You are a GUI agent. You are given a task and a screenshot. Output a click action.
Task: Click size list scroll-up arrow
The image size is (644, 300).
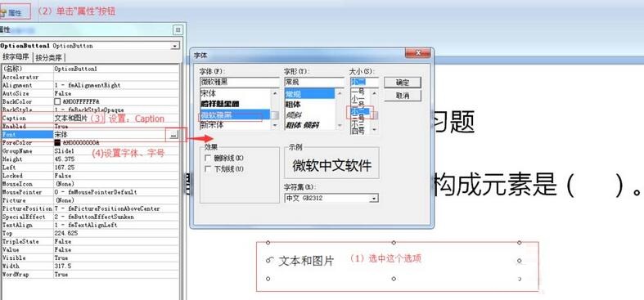click(374, 93)
